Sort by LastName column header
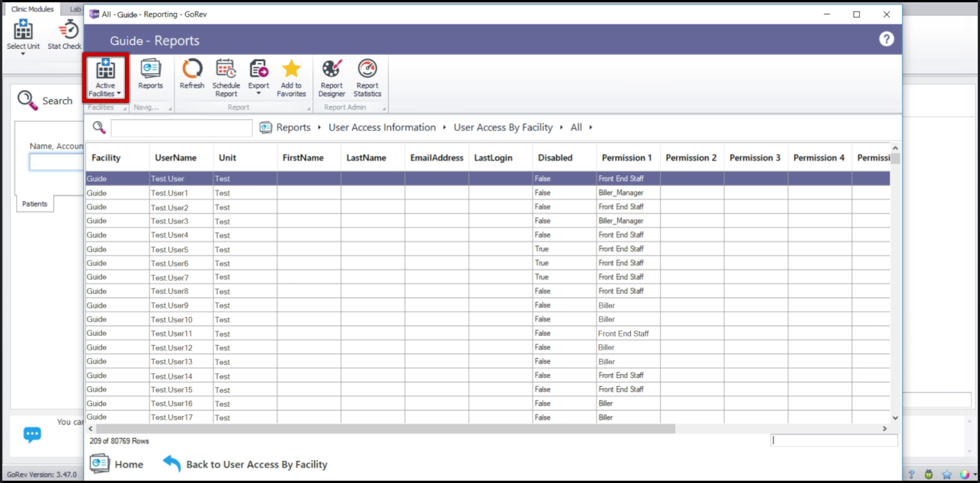 pos(373,158)
